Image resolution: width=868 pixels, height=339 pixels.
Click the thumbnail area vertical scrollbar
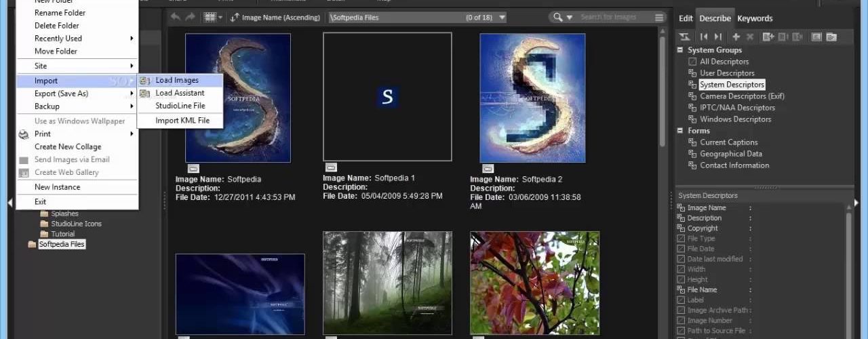(663, 88)
